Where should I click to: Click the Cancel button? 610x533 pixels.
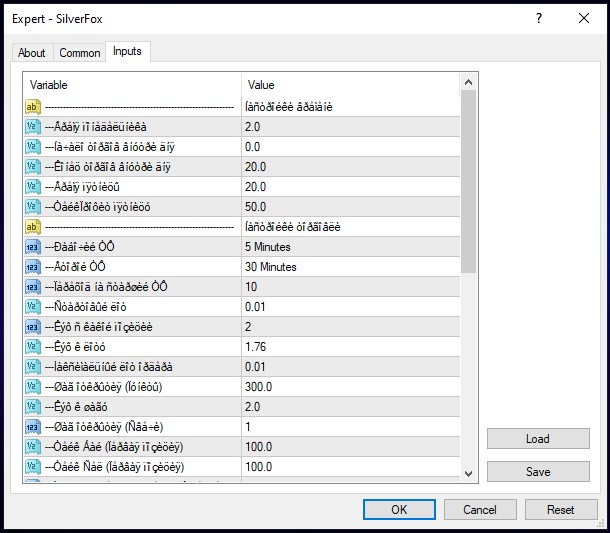pos(480,509)
